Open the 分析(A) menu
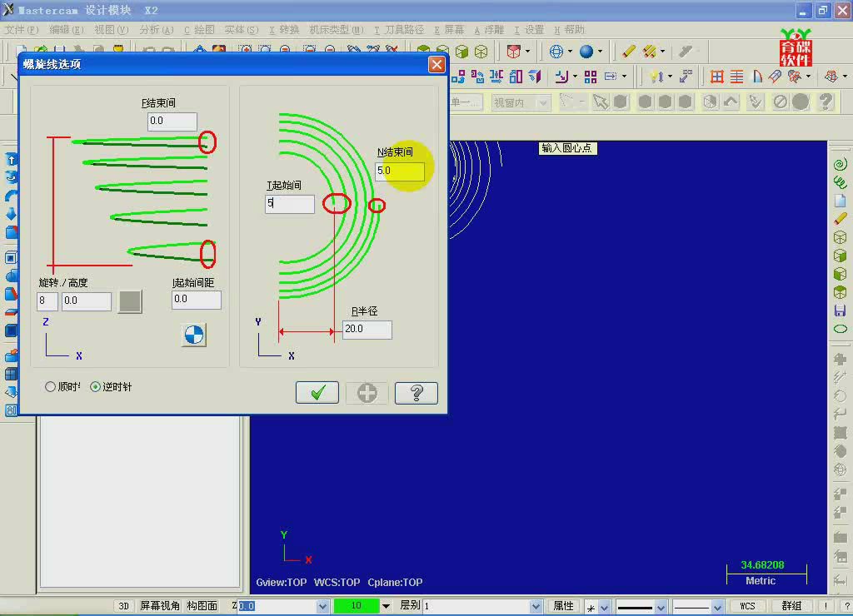The height and width of the screenshot is (616, 853). click(157, 30)
